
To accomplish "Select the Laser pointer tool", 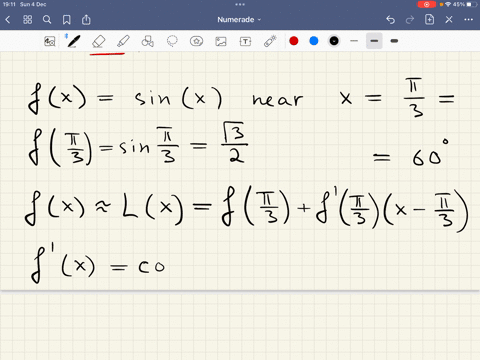I will tap(270, 41).
